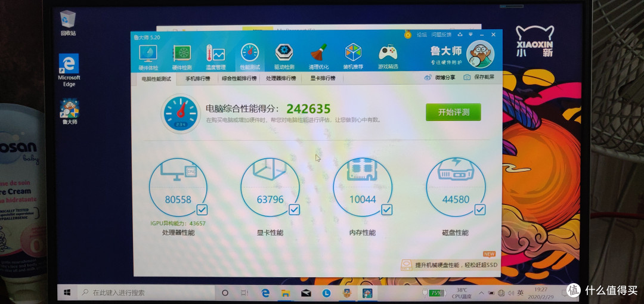Uncheck the 显卡性能 graphics test checkbox
Screen dimensions: 644x304
[x=294, y=209]
